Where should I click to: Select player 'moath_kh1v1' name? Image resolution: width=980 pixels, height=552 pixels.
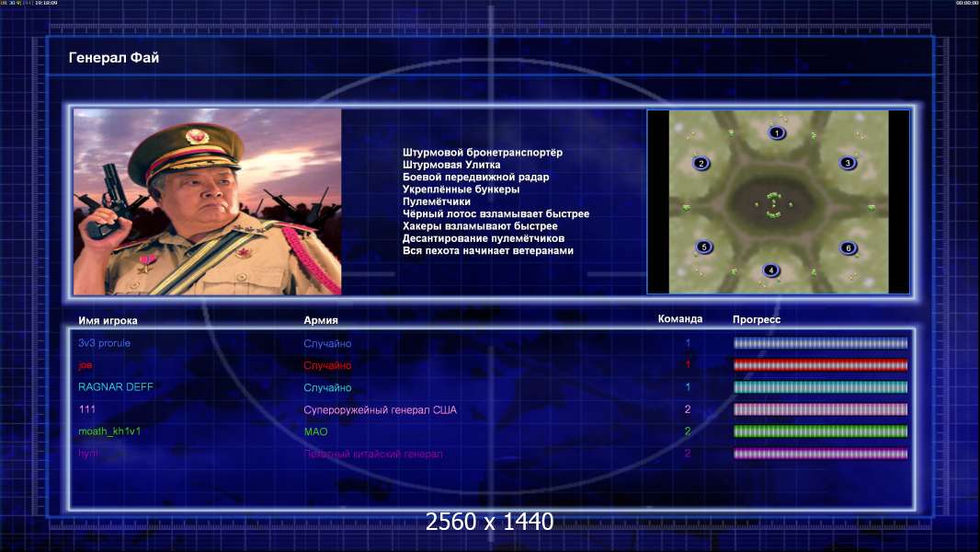(109, 431)
